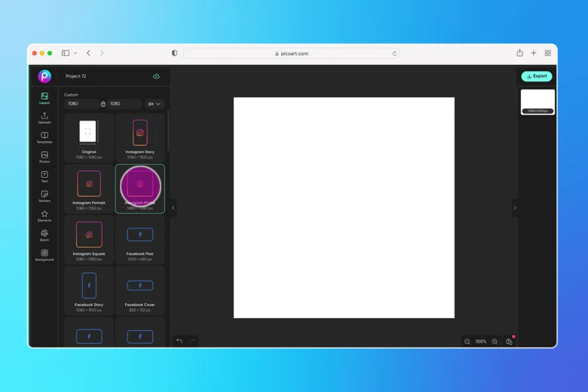The image size is (588, 392).
Task: Zoom in with the plus magnifier
Action: point(495,341)
